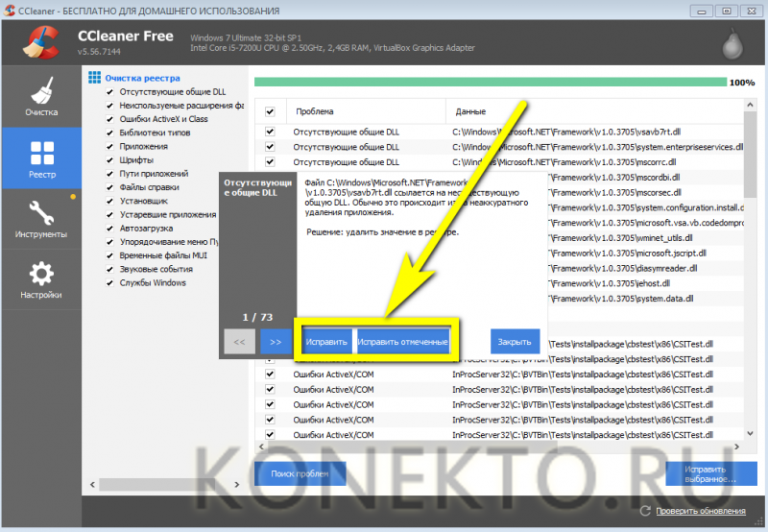Viewport: 768px width, 532px height.
Task: Click the Исправить отмеченные button
Action: pyautogui.click(x=402, y=342)
